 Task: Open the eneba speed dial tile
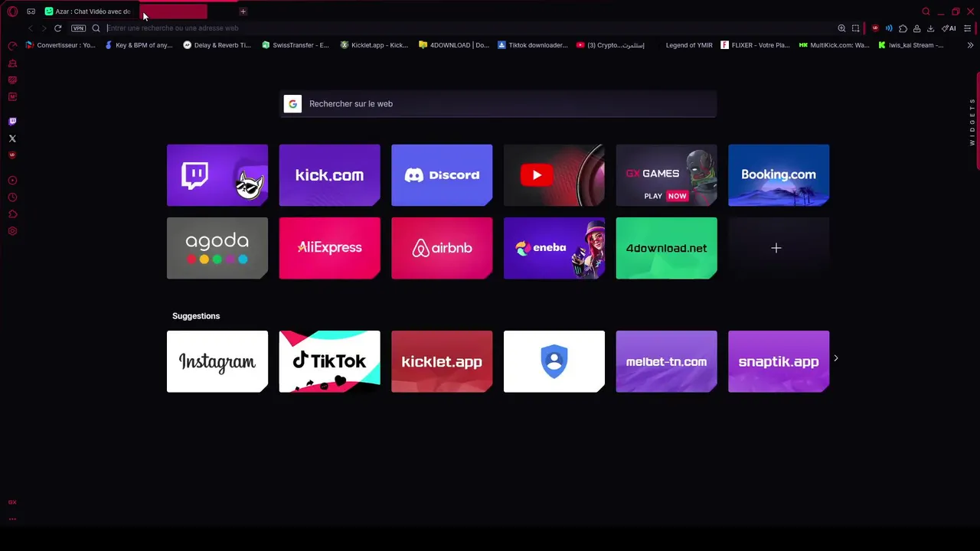(554, 248)
